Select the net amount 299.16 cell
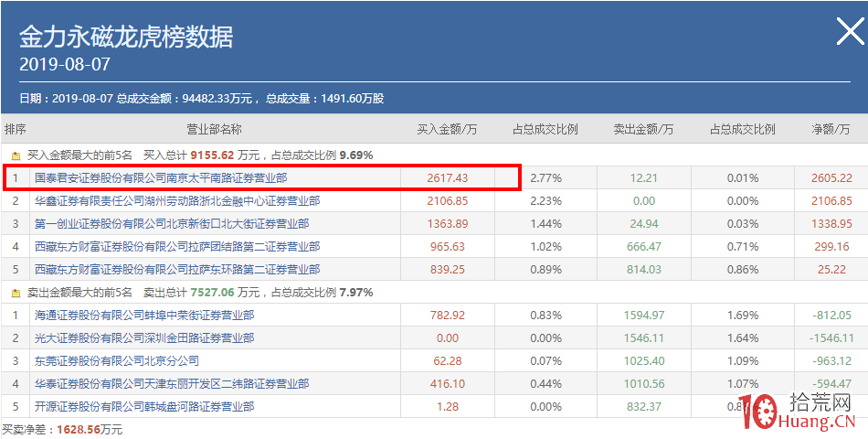 [x=831, y=247]
